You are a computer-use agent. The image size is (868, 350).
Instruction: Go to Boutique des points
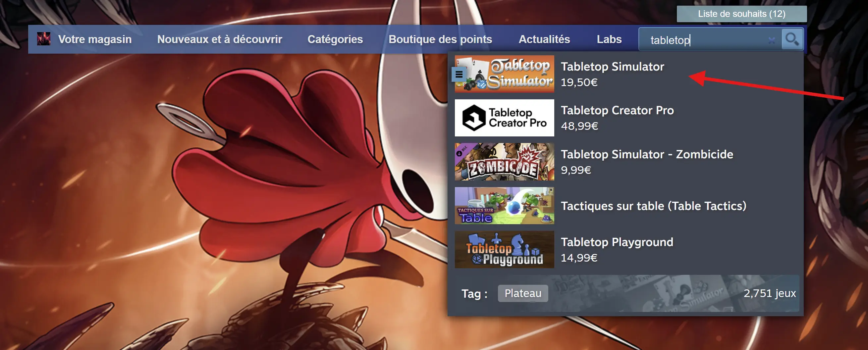coord(440,39)
